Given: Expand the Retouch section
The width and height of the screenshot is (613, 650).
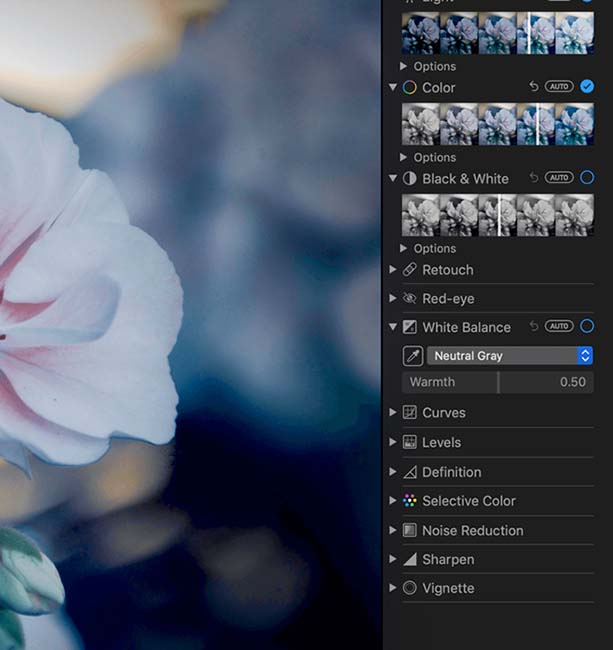Looking at the screenshot, I should [x=393, y=269].
